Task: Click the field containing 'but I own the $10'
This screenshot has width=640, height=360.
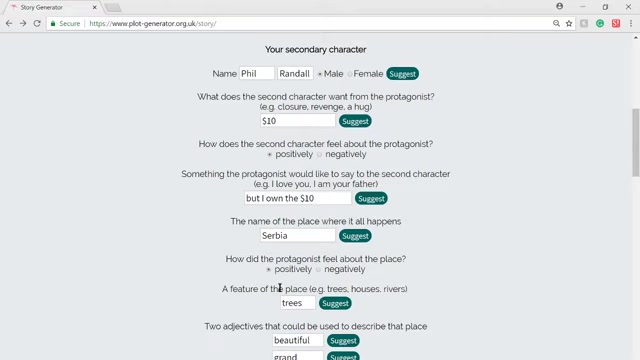Action: [298, 198]
